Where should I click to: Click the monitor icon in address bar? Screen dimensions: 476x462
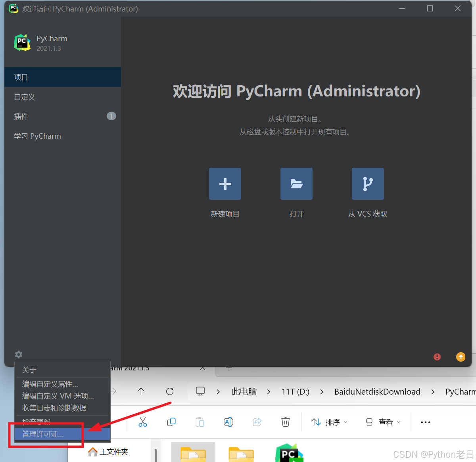(200, 391)
